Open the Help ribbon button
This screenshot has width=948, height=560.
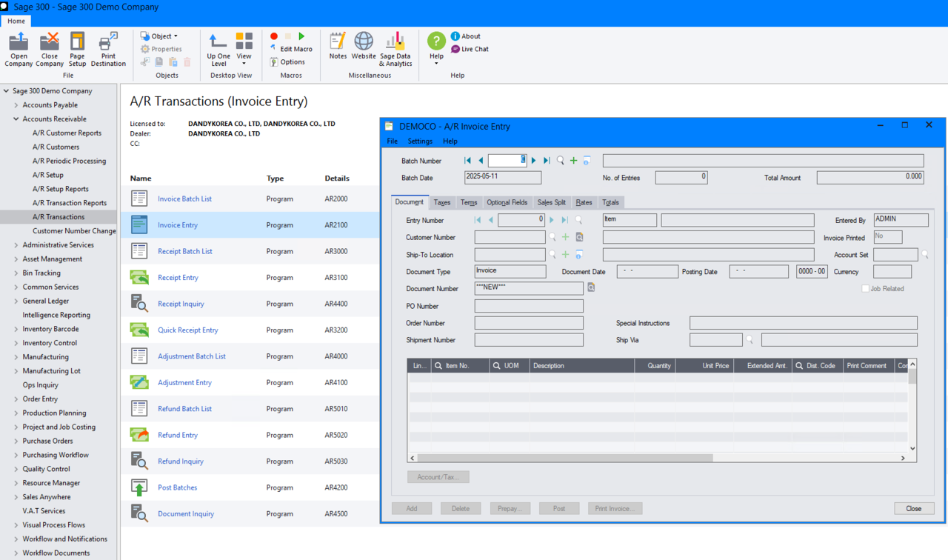coord(436,48)
